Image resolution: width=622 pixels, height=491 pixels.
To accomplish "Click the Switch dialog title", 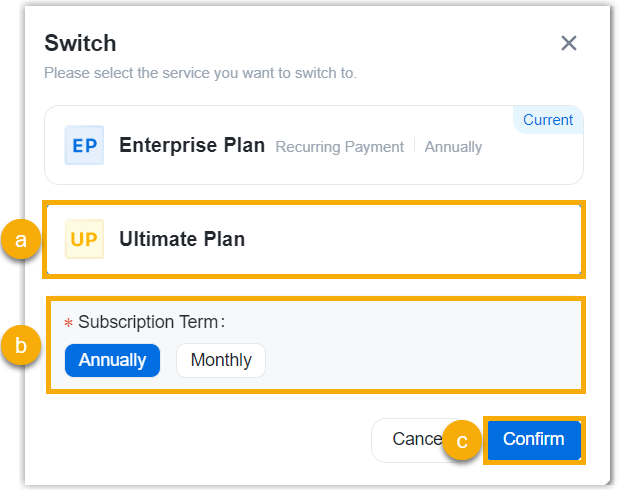I will pos(80,43).
